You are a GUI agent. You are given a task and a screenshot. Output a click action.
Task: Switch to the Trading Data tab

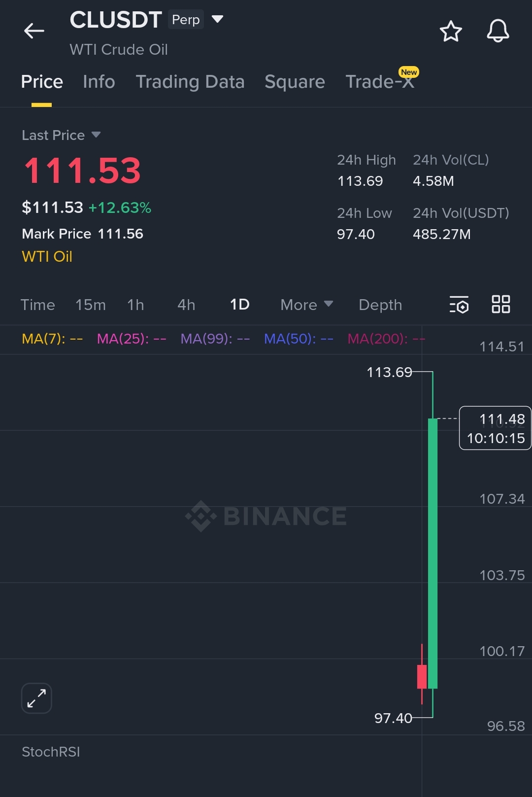point(190,82)
